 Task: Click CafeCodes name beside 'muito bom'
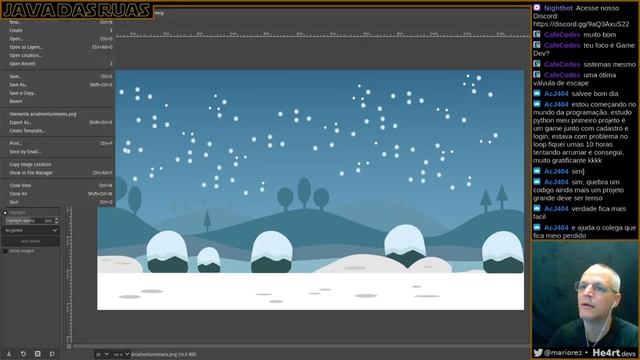pyautogui.click(x=562, y=35)
